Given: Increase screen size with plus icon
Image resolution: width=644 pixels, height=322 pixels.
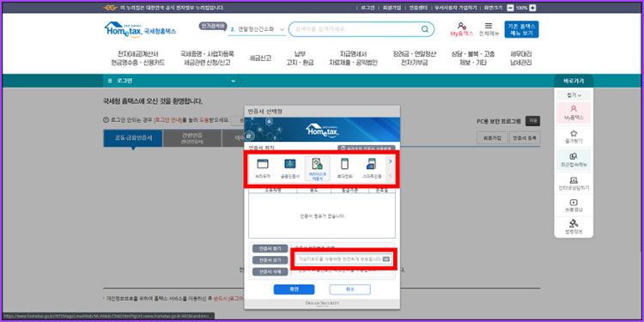Looking at the screenshot, I should 532,8.
